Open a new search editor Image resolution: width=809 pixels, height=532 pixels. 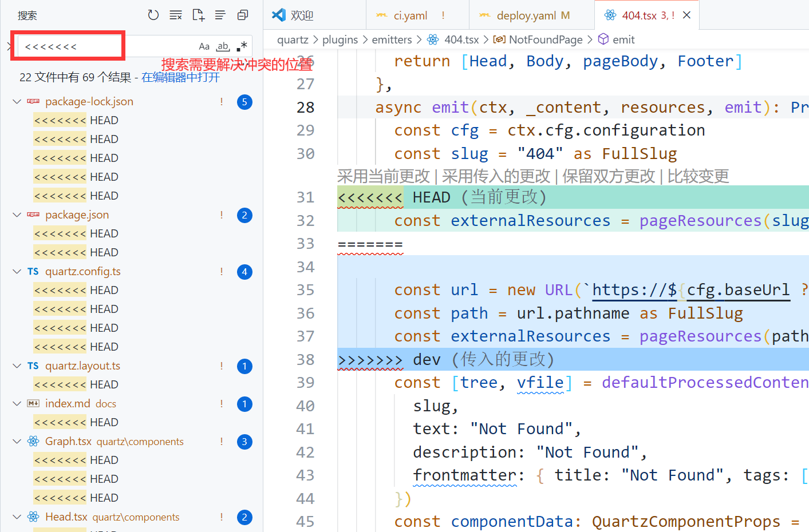pos(198,15)
